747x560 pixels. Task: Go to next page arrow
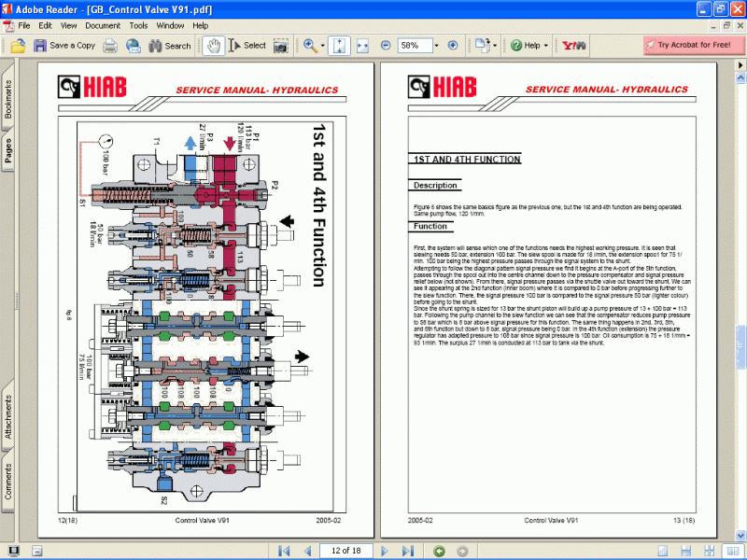(x=385, y=551)
